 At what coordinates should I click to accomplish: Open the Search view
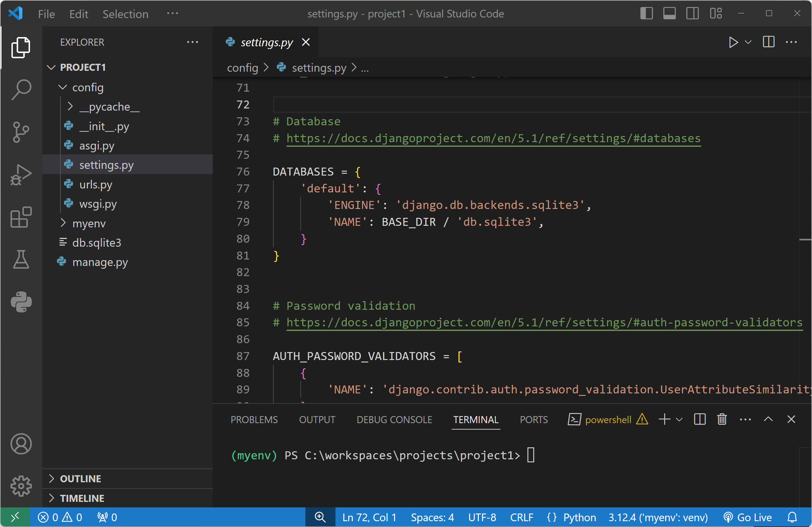(x=21, y=89)
